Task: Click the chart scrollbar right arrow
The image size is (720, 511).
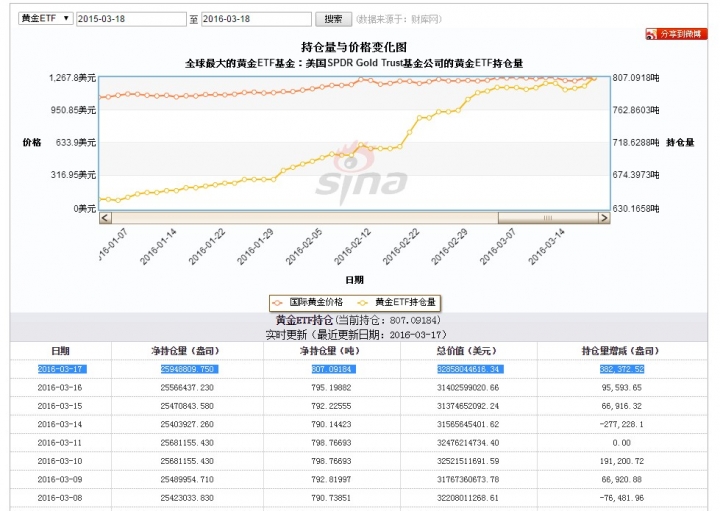Action: click(x=604, y=218)
